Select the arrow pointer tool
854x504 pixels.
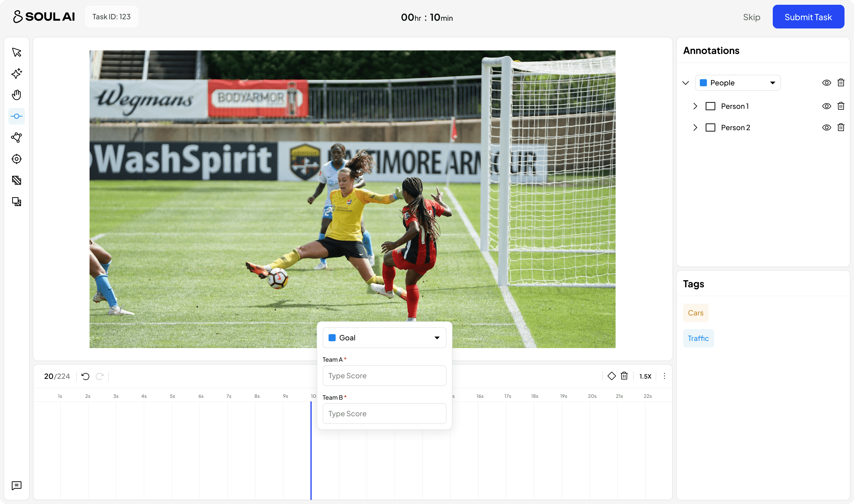[x=17, y=52]
